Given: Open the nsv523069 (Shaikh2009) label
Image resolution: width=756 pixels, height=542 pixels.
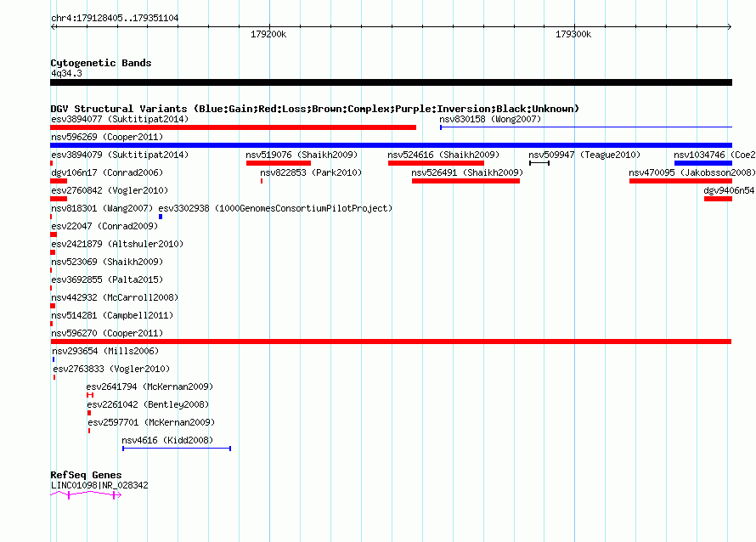Looking at the screenshot, I should [107, 262].
